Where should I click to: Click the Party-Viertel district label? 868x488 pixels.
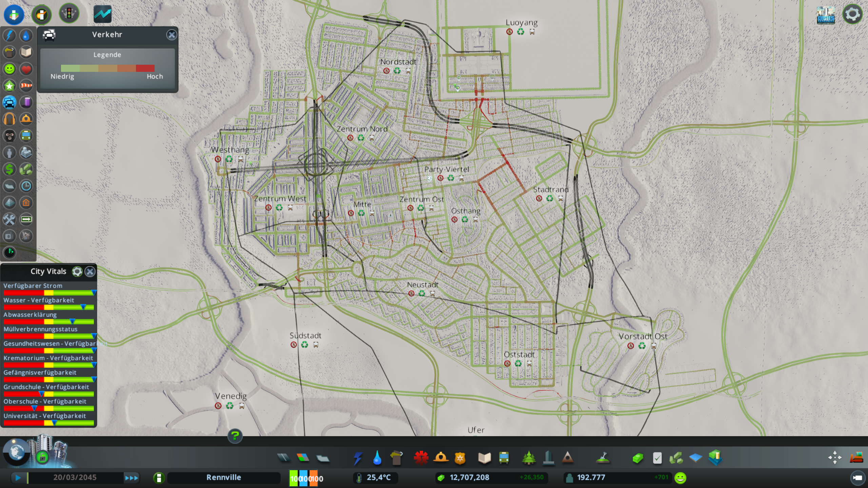click(447, 169)
